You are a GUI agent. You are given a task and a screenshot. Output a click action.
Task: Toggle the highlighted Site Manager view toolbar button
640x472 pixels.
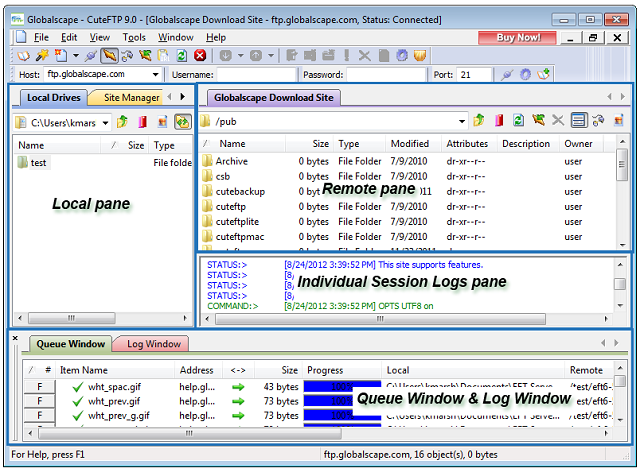click(x=110, y=56)
